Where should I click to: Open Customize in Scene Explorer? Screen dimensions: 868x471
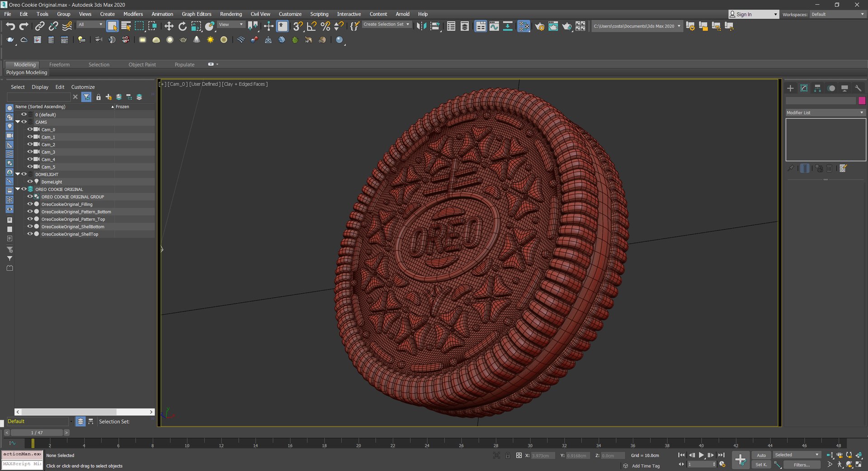click(83, 87)
